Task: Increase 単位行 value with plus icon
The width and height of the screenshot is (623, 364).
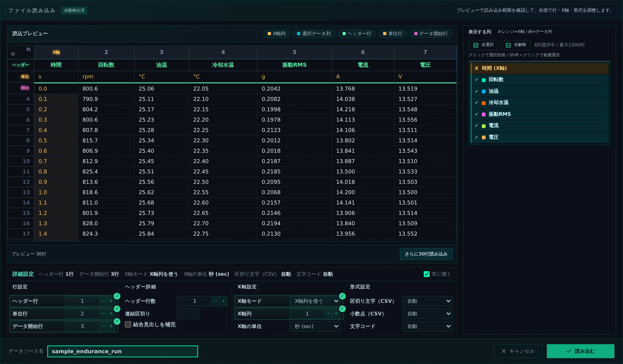Action: 111,314
